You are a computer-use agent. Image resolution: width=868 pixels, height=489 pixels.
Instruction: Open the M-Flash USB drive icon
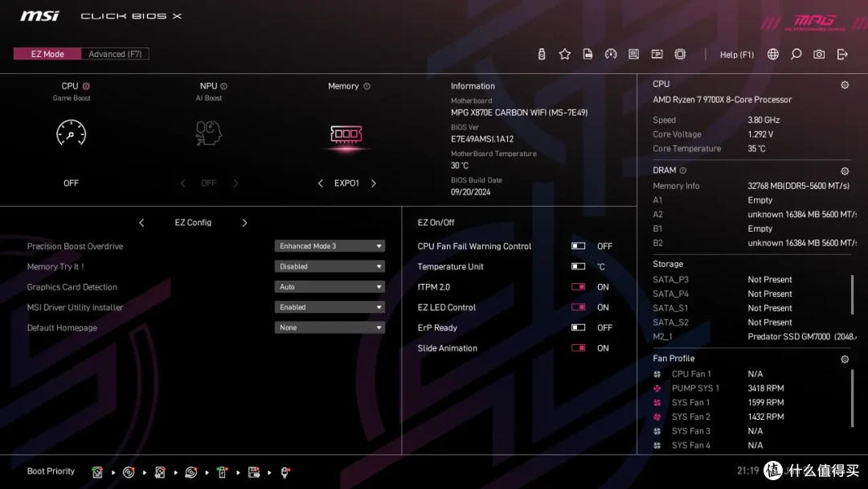[542, 54]
